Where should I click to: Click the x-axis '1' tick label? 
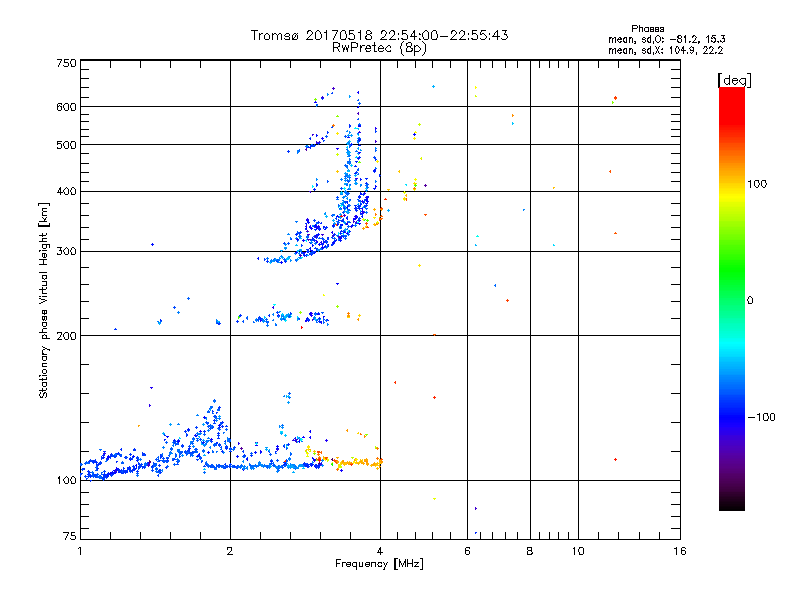(x=80, y=551)
